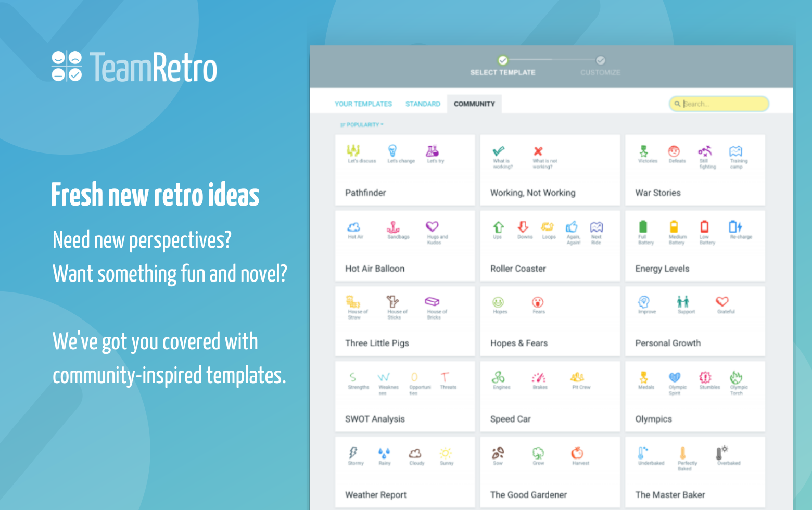Click the Olympic Spirit heart icon
Screen dimensions: 812x510
click(x=675, y=377)
